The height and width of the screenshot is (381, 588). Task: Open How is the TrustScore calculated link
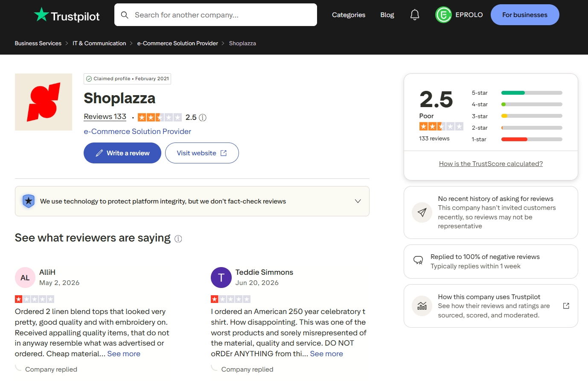coord(491,164)
